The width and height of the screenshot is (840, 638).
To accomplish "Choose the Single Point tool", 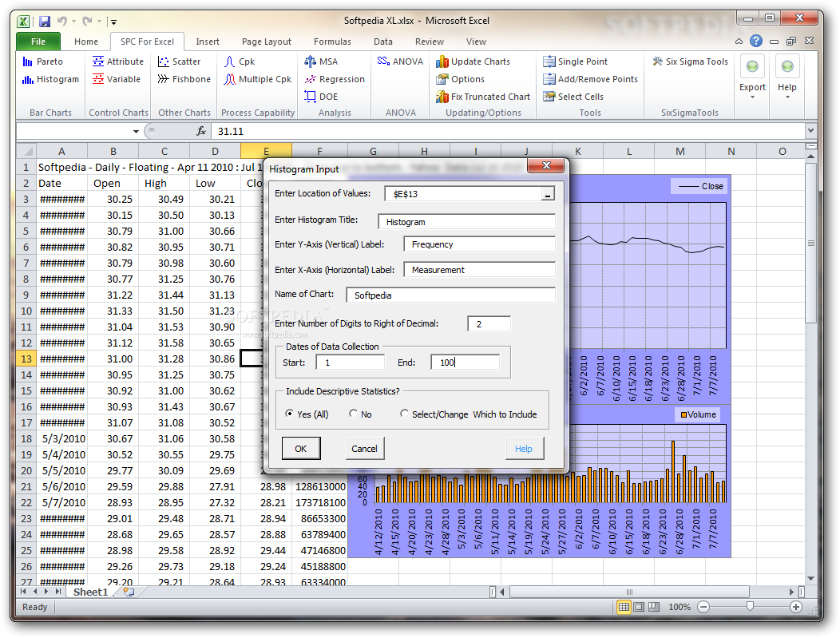I will point(576,61).
